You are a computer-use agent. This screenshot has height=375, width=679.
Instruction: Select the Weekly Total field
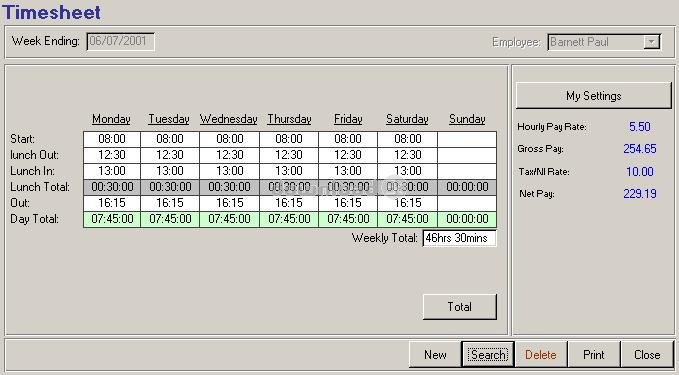point(459,238)
